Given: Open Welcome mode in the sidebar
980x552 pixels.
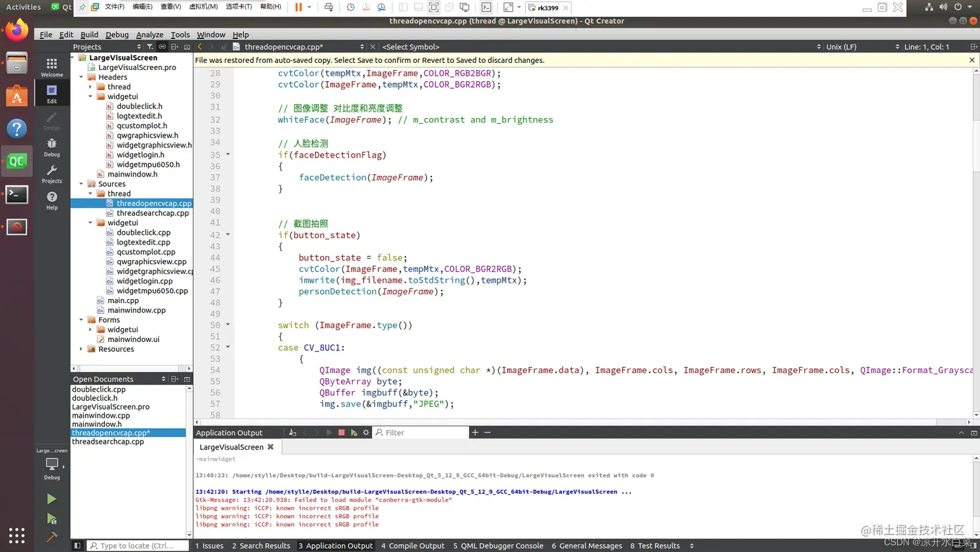Looking at the screenshot, I should point(52,67).
